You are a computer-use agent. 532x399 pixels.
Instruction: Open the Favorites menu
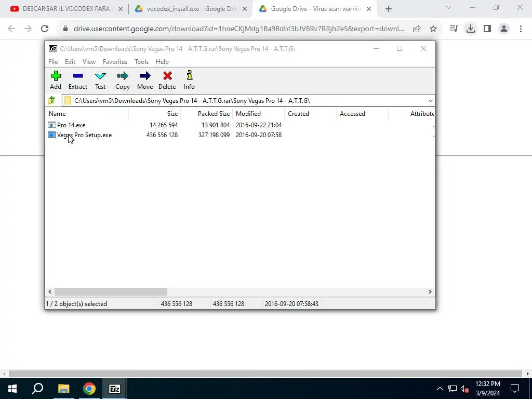[x=115, y=62]
